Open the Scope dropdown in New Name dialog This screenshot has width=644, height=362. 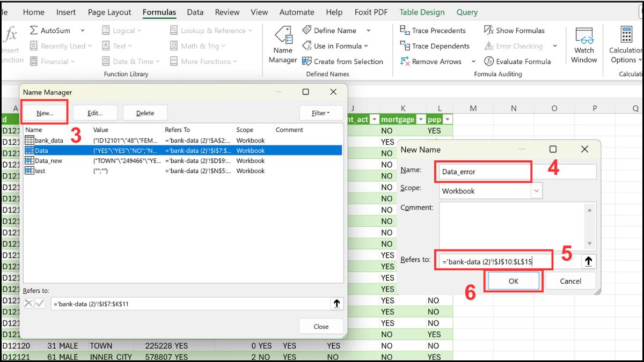tap(538, 190)
